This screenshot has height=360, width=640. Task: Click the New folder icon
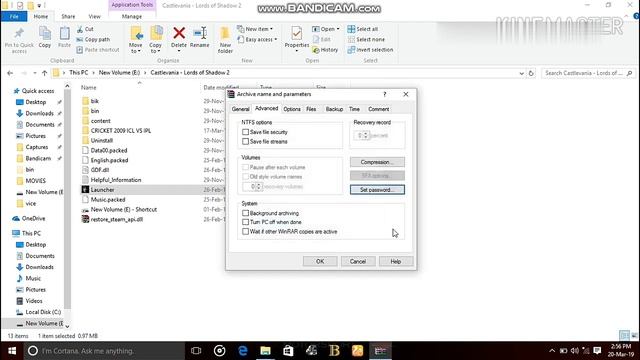pos(225,33)
